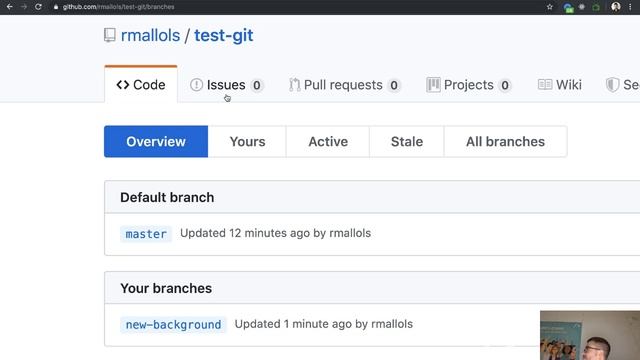Show the Stale branches filter
The width and height of the screenshot is (640, 360).
pos(407,142)
